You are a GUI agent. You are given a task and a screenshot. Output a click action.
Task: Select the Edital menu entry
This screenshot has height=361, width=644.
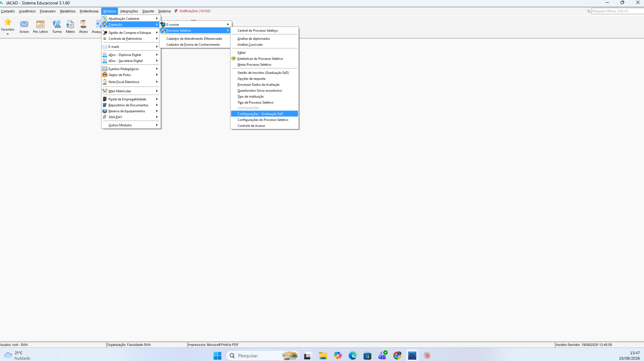pos(265,53)
